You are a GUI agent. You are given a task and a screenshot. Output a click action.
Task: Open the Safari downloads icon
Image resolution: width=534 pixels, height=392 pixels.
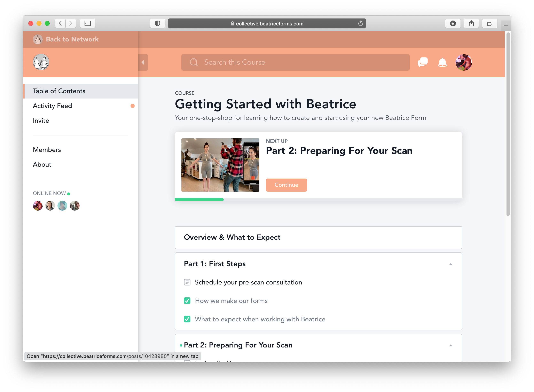[x=453, y=23]
